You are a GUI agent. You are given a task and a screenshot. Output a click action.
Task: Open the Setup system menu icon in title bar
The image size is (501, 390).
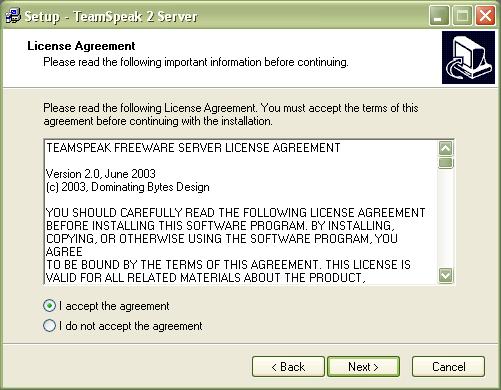pos(13,16)
